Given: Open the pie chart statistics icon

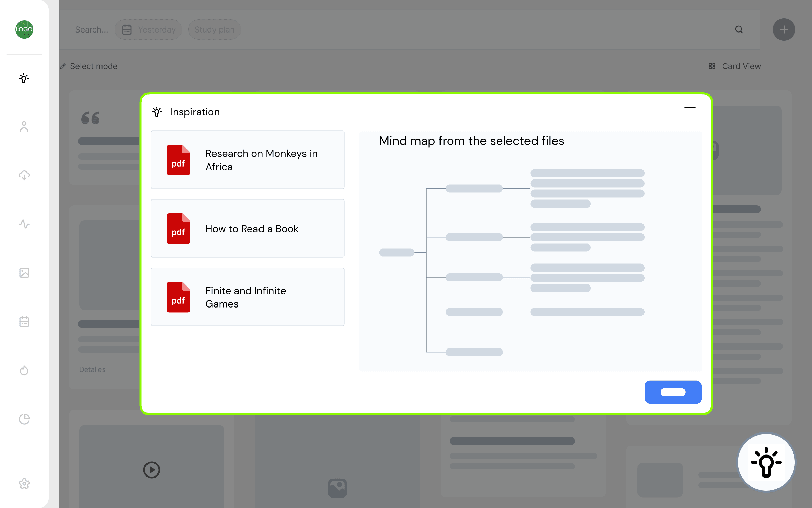Looking at the screenshot, I should [24, 419].
